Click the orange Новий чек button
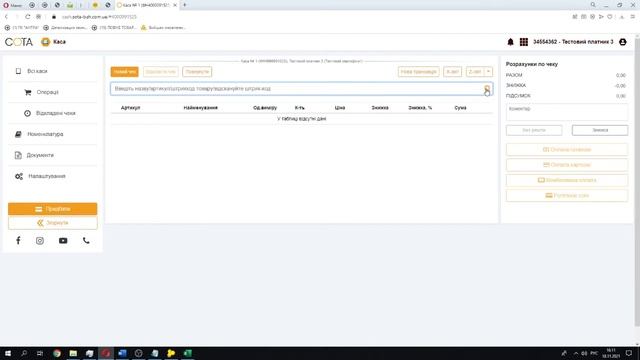The height and width of the screenshot is (360, 640). (124, 72)
